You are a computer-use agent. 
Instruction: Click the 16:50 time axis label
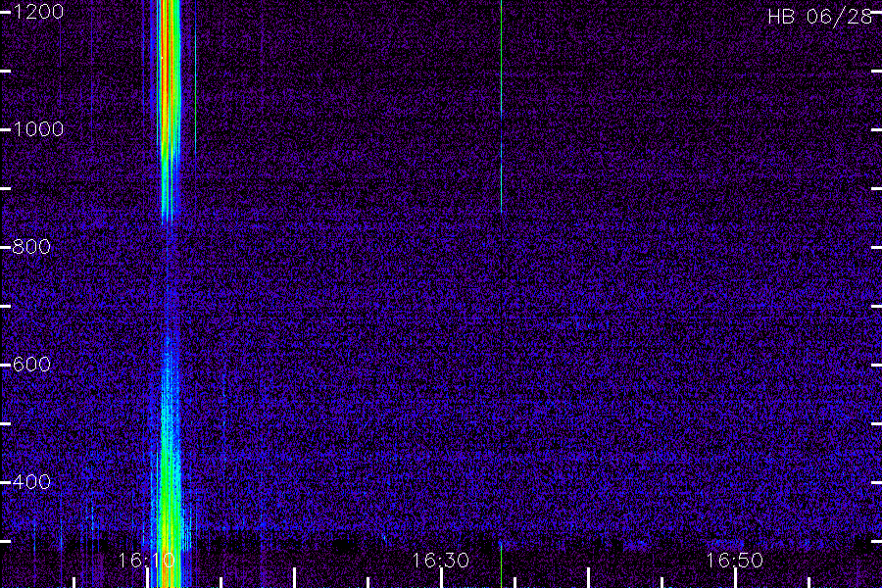click(x=735, y=561)
